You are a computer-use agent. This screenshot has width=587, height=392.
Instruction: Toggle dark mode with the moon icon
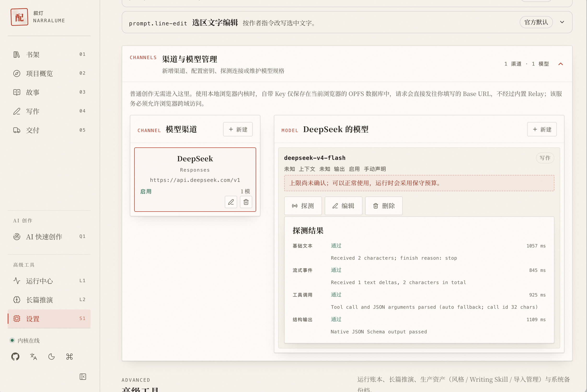51,357
